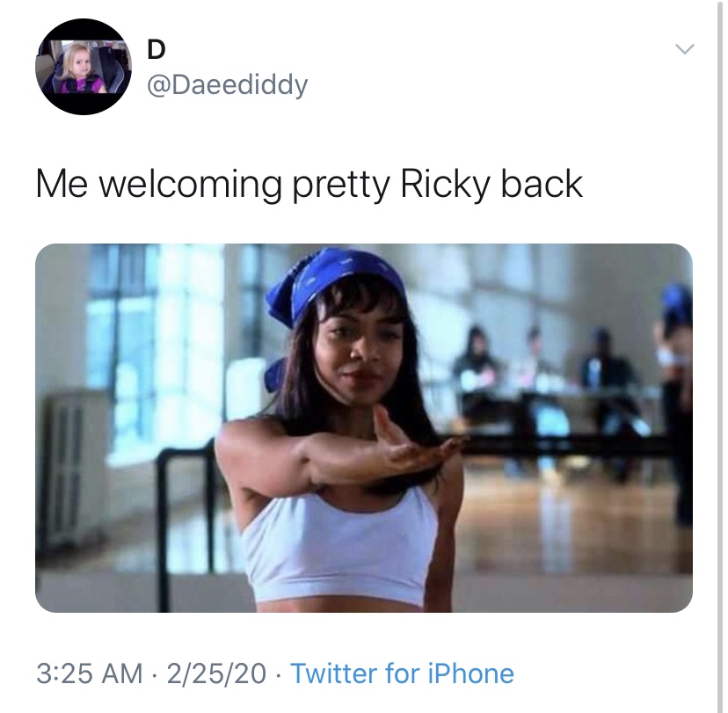Click the white crop top in photo
This screenshot has height=713, width=728.
click(339, 548)
